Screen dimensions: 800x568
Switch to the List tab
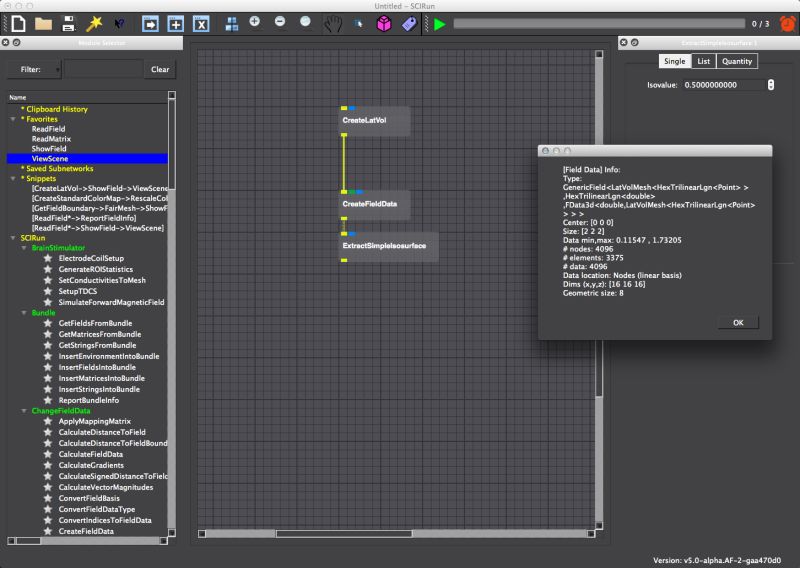coord(704,61)
